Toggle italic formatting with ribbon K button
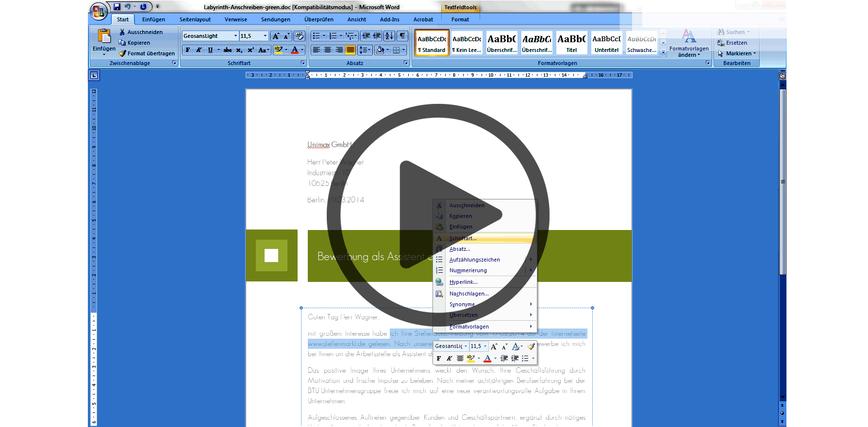The image size is (868, 427). coord(199,50)
